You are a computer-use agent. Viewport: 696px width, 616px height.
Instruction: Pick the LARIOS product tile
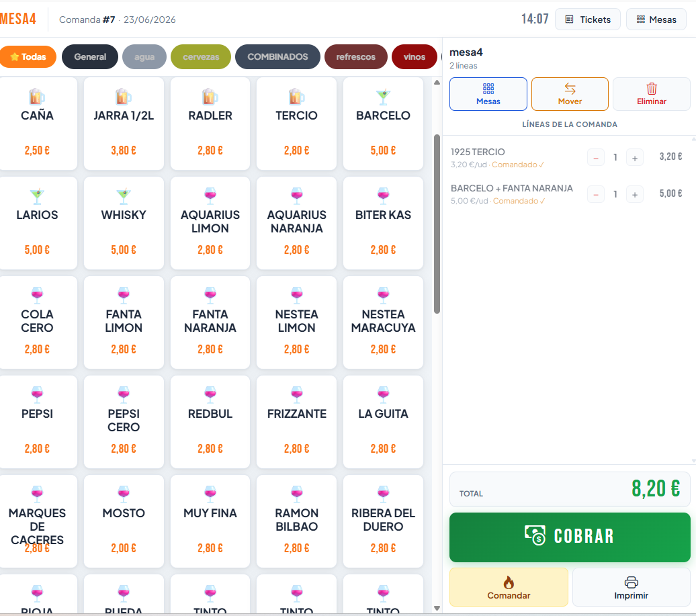point(38,223)
